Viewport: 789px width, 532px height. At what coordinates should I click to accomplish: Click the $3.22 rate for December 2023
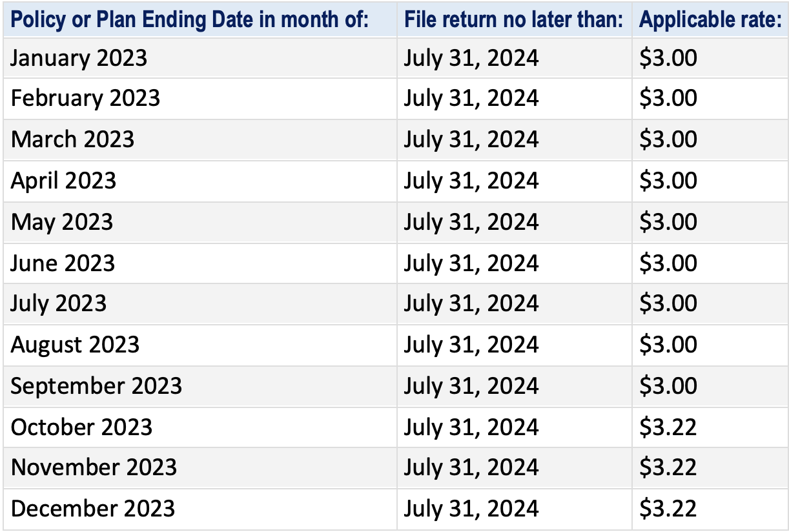pyautogui.click(x=668, y=509)
